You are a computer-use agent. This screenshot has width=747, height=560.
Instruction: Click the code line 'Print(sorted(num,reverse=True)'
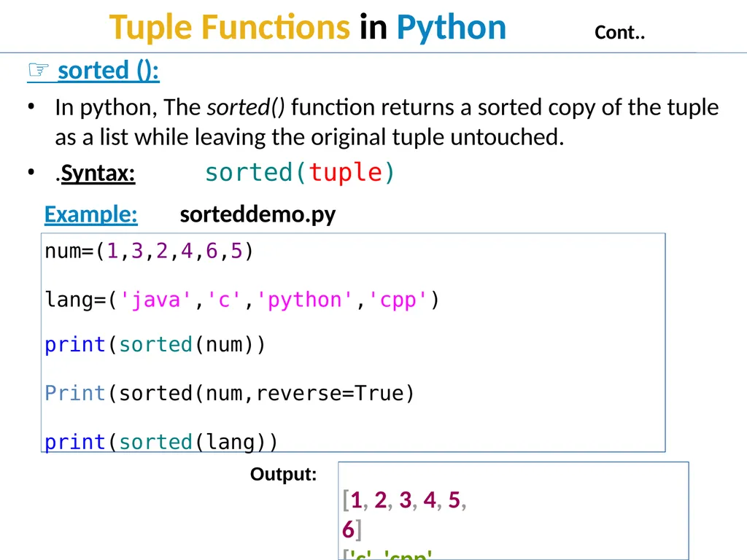click(x=229, y=394)
